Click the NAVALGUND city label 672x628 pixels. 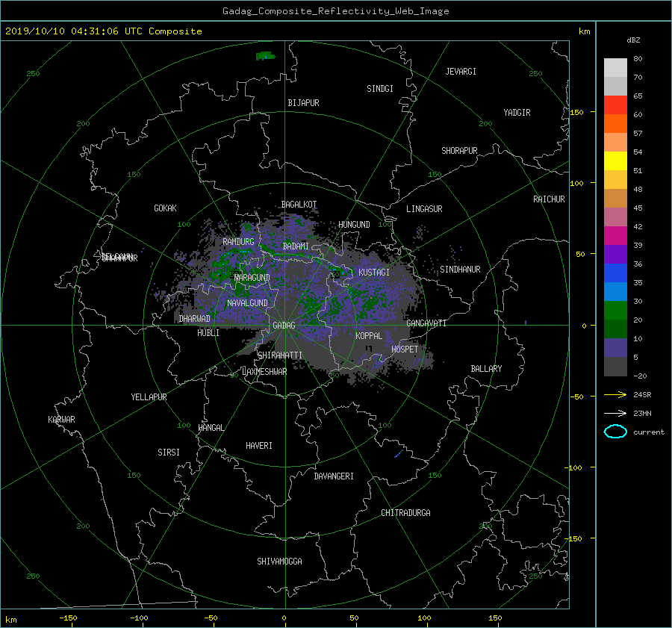point(247,303)
